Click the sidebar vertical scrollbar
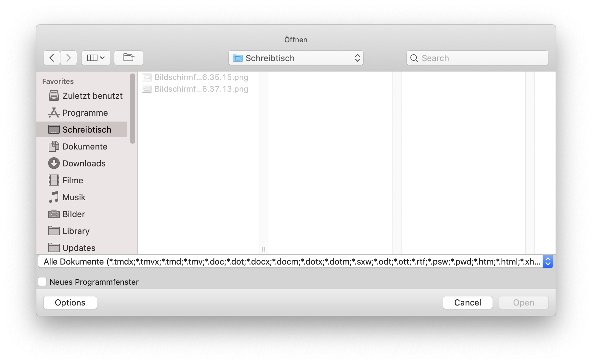592x364 pixels. [x=132, y=109]
